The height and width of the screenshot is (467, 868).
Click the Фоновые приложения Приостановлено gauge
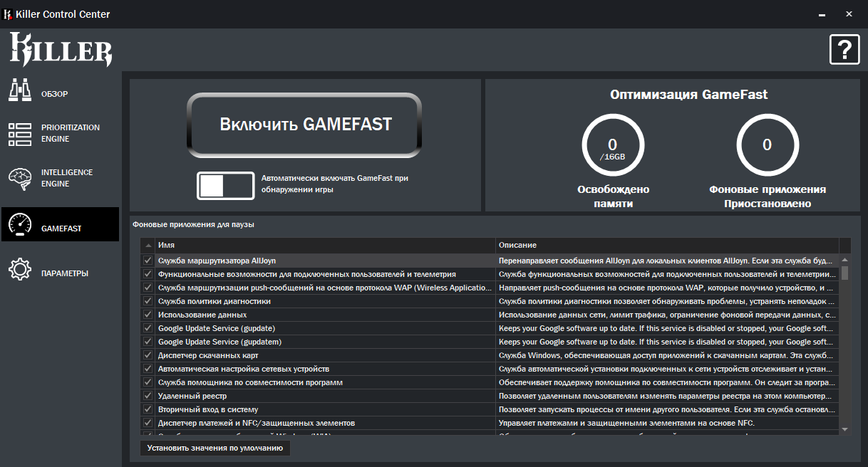[768, 146]
